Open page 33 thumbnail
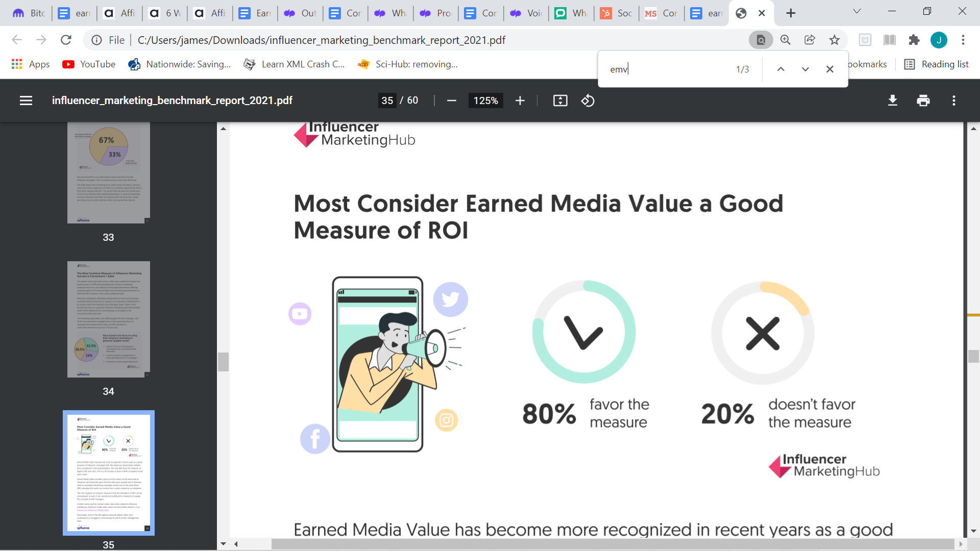 [x=108, y=172]
